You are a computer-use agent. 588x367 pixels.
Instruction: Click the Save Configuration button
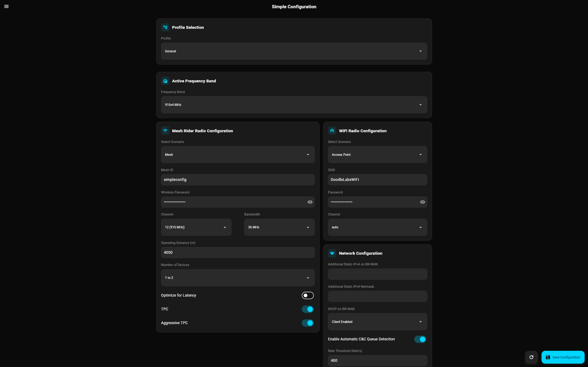[563, 357]
